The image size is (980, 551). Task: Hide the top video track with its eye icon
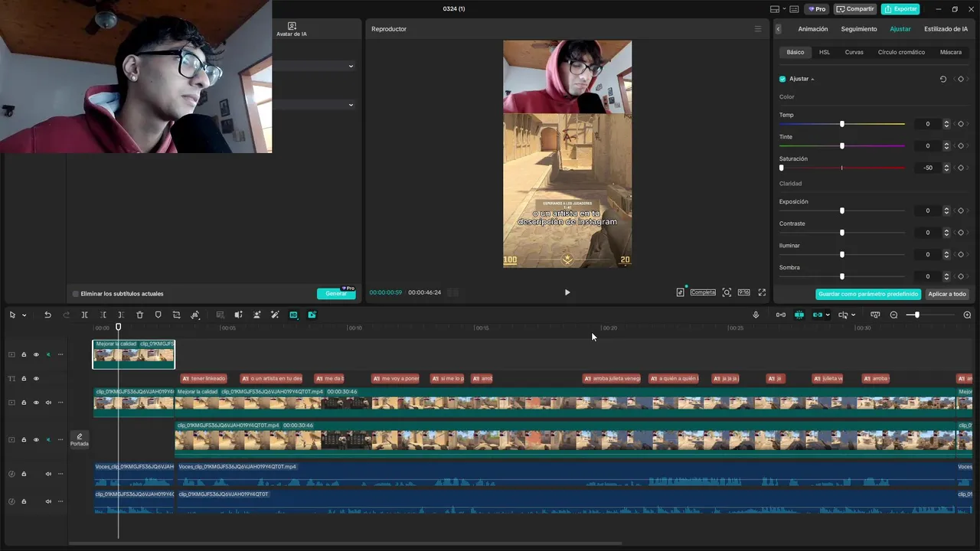click(x=36, y=354)
